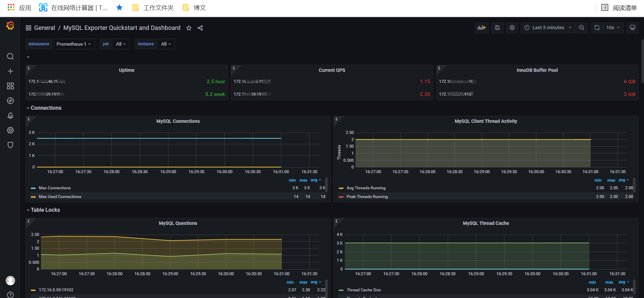Toggle Thread Cache Size series visibility
This screenshot has width=644, height=298.
(x=364, y=290)
